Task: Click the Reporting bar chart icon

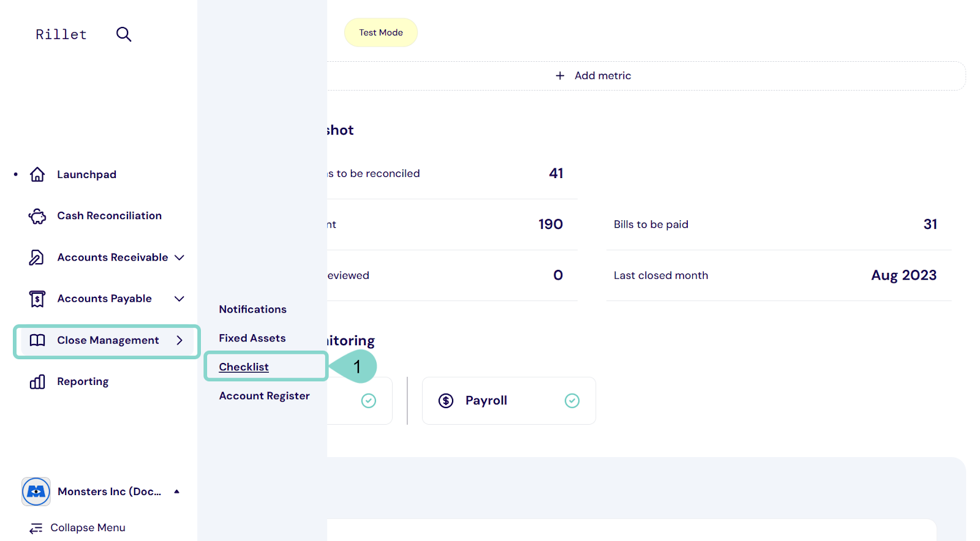Action: (x=37, y=382)
